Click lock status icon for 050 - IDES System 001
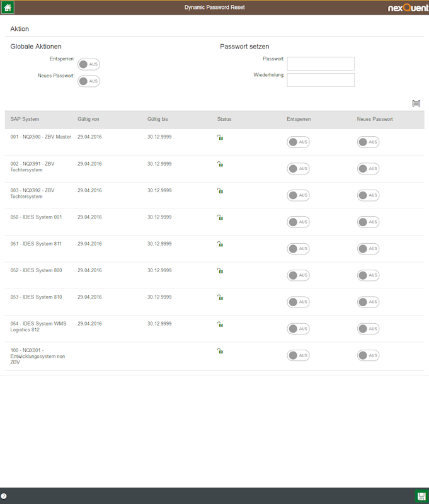 click(x=220, y=217)
